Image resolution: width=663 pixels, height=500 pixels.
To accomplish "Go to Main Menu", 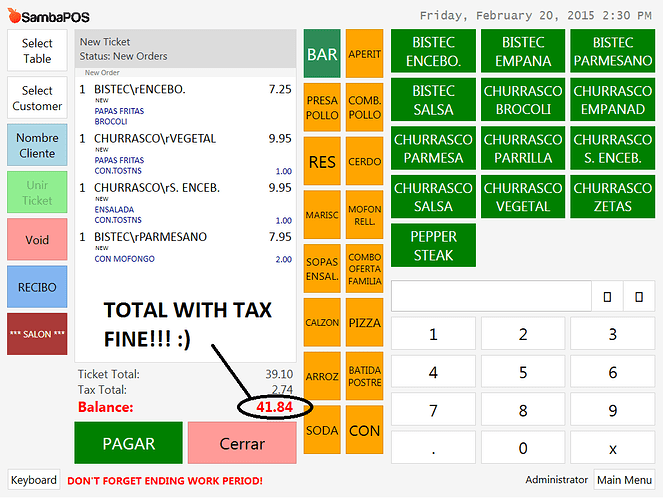I will [625, 480].
